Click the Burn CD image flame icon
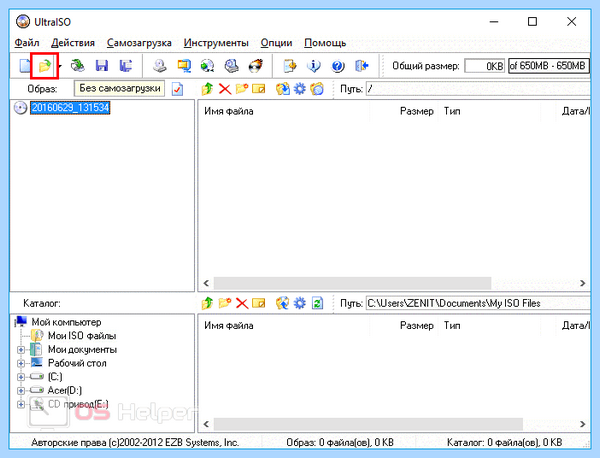 point(256,66)
